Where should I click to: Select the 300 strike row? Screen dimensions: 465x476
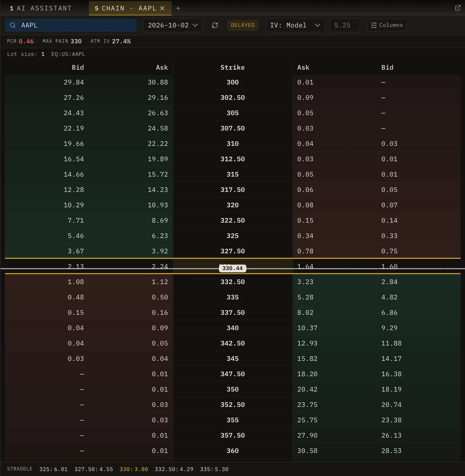(x=232, y=82)
